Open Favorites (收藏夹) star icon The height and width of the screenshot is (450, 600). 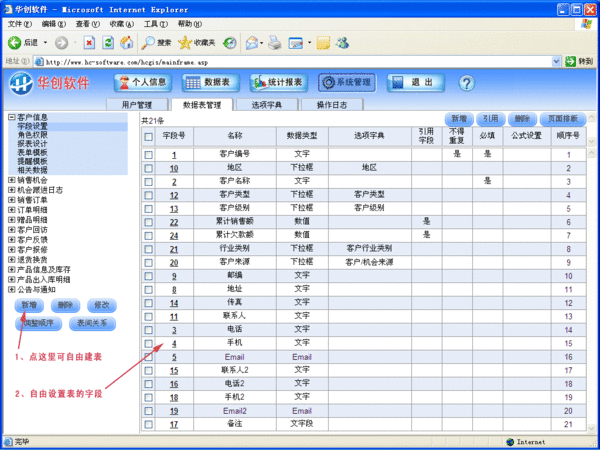click(x=184, y=42)
